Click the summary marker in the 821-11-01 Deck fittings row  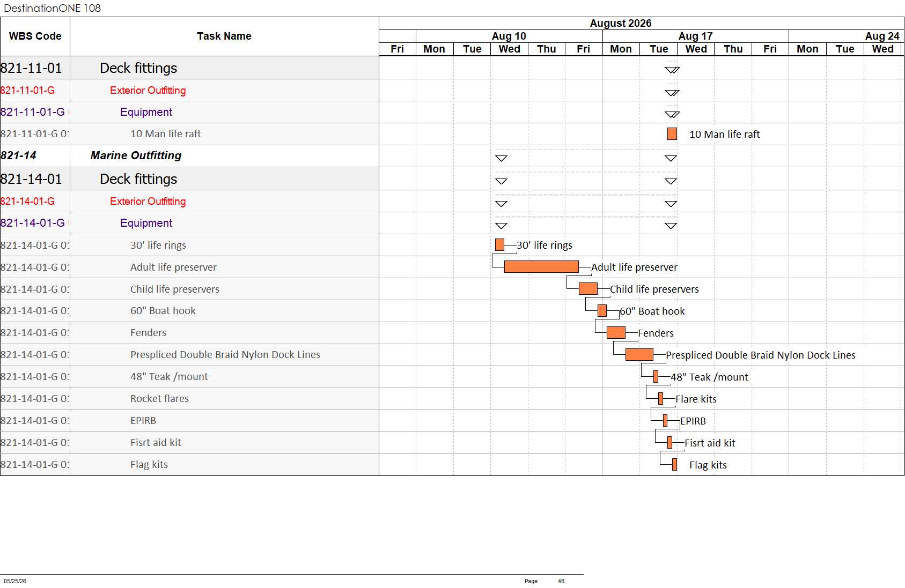coord(672,70)
